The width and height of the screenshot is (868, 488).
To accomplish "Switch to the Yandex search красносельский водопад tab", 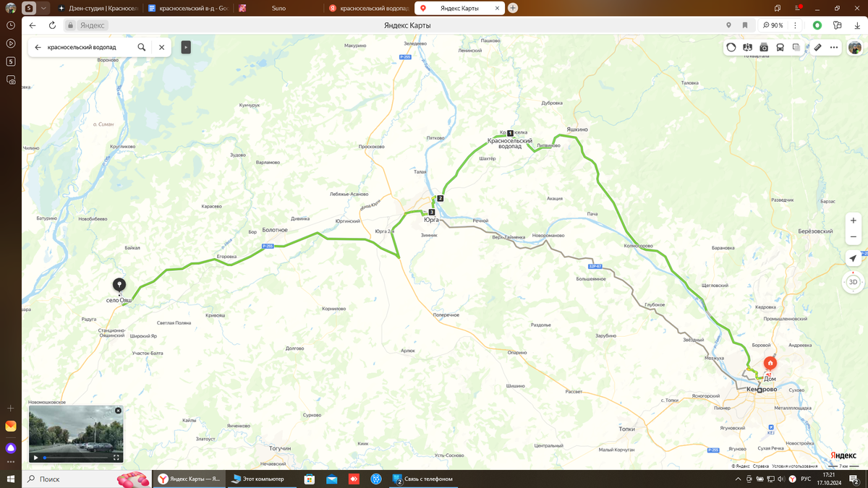I will tap(369, 8).
